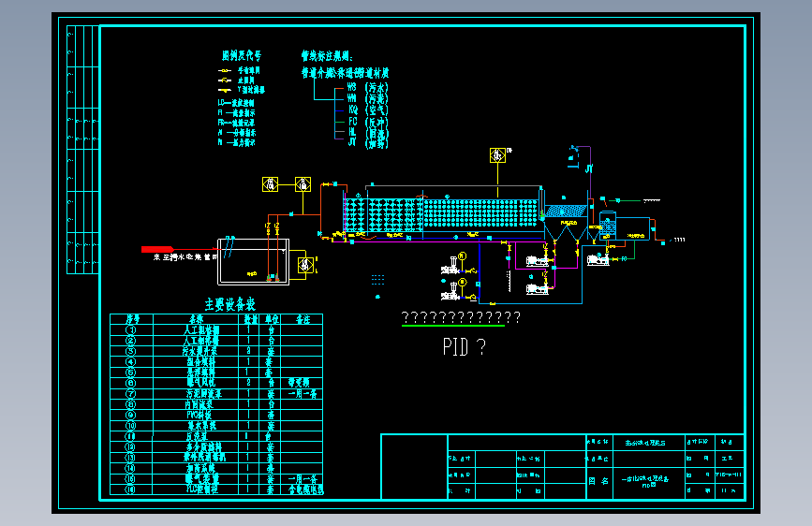The width and height of the screenshot is (812, 526).
Task: Select the intake tank rectangle outline
Action: coord(253,261)
